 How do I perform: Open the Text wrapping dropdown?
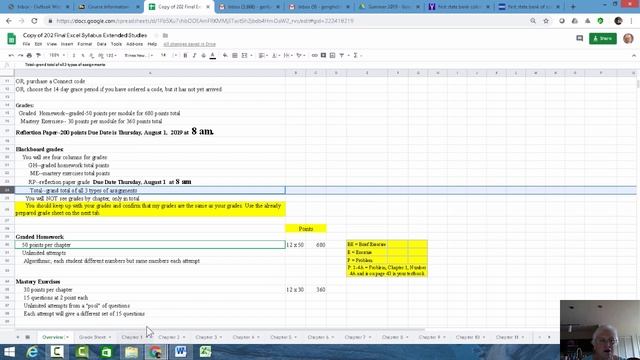point(287,56)
